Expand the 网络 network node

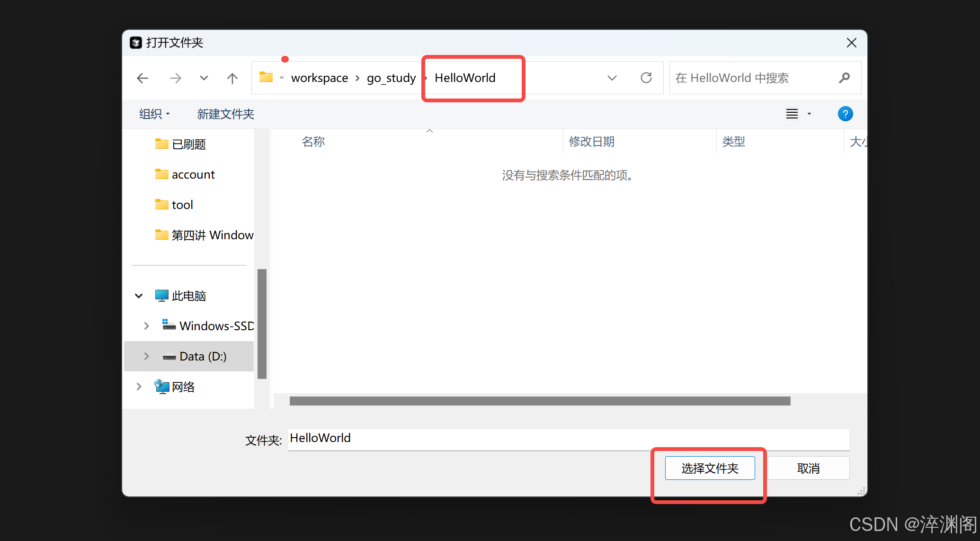click(139, 387)
